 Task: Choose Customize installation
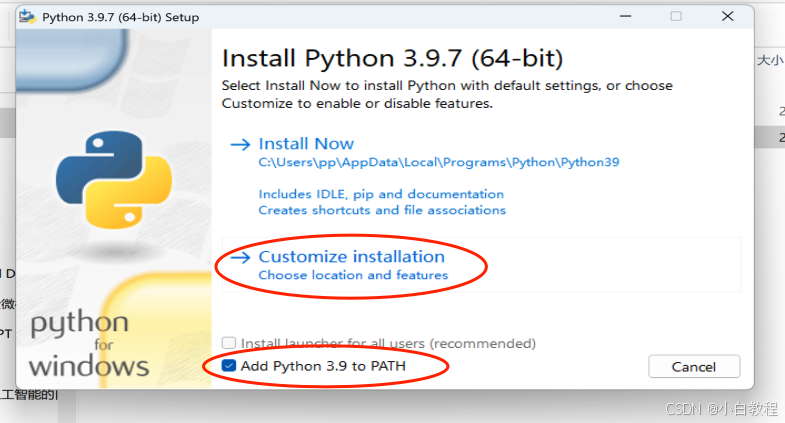point(351,256)
